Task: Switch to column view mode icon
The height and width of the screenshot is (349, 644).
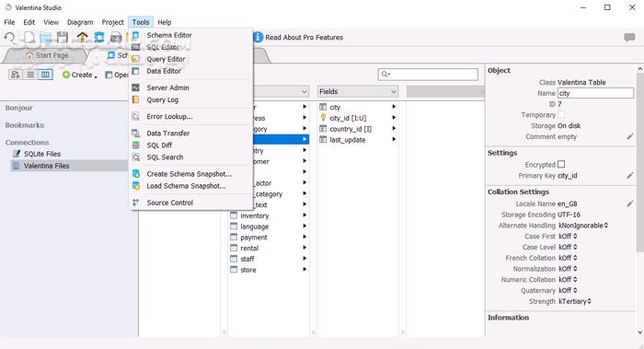Action: click(x=46, y=75)
